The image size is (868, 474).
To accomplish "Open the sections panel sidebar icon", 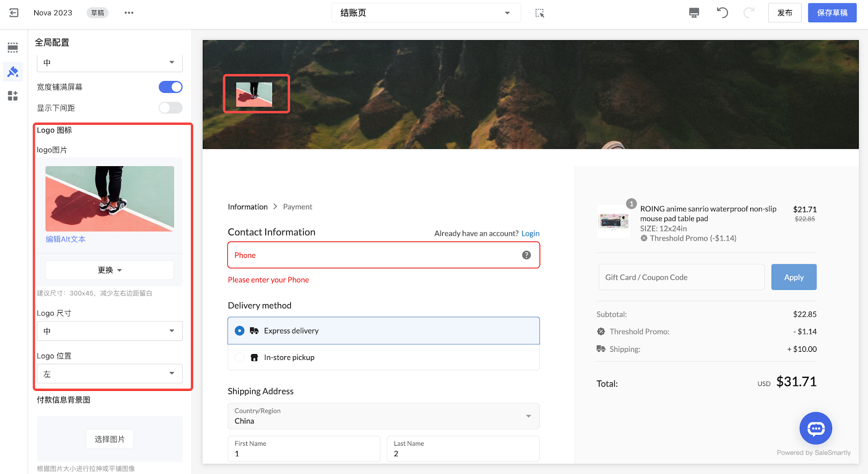I will click(13, 47).
